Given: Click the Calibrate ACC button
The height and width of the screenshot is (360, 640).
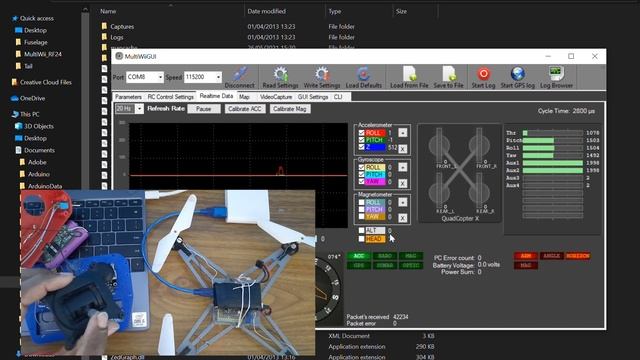Looking at the screenshot, I should (244, 109).
